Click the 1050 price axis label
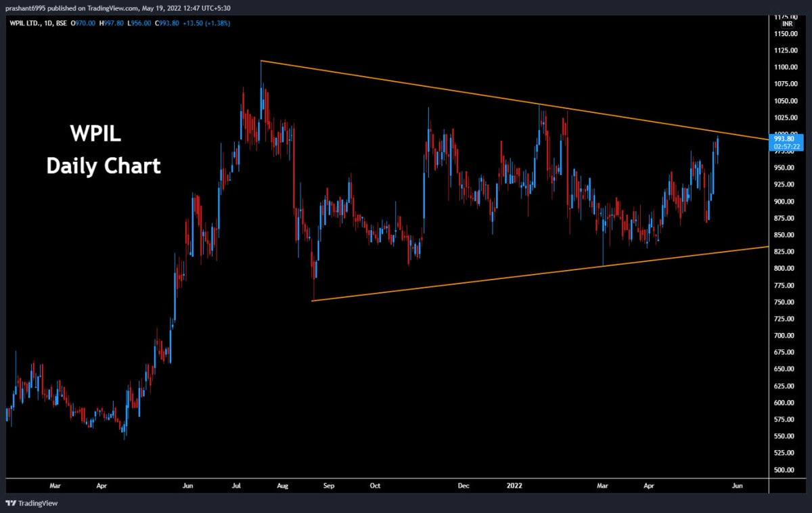This screenshot has height=513, width=812. (787, 101)
